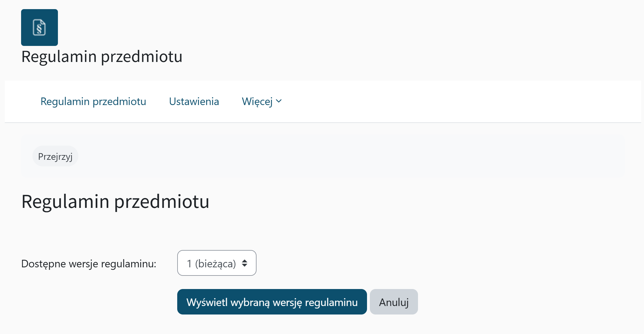Click the top page title "Regulamin przedmiotu"
644x334 pixels.
102,57
